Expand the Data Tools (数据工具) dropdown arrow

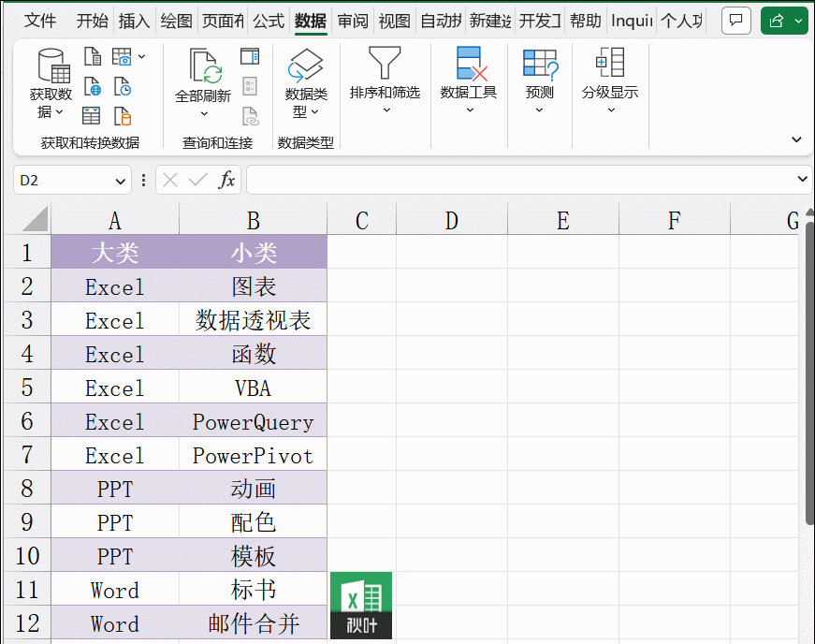(x=470, y=110)
